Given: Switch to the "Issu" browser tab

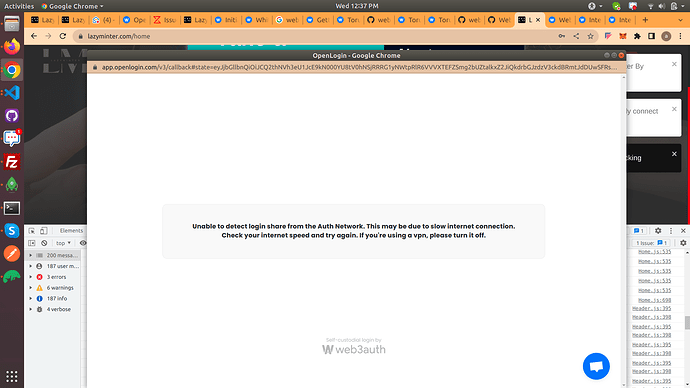Looking at the screenshot, I should click(x=165, y=20).
